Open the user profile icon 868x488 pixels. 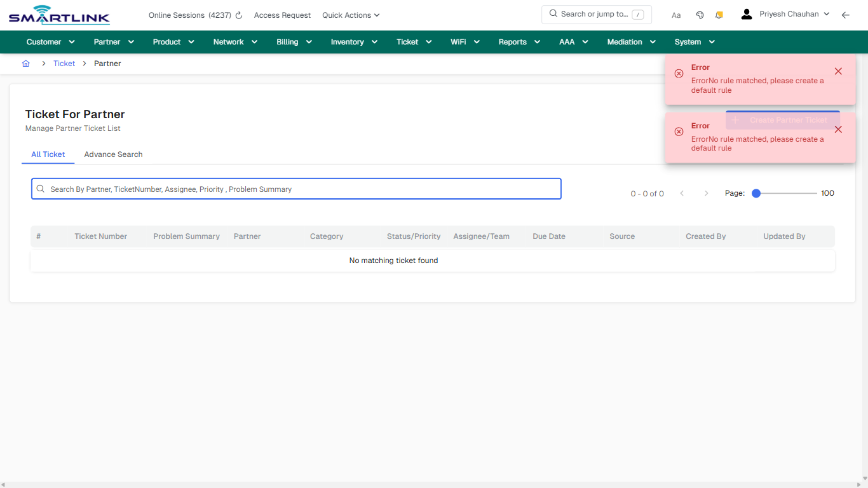click(746, 13)
